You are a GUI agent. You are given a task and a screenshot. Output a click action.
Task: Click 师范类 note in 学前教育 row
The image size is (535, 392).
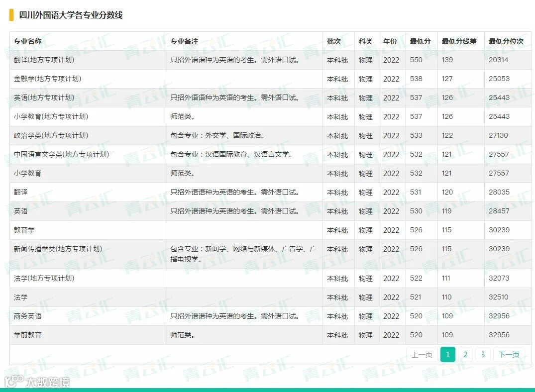183,335
